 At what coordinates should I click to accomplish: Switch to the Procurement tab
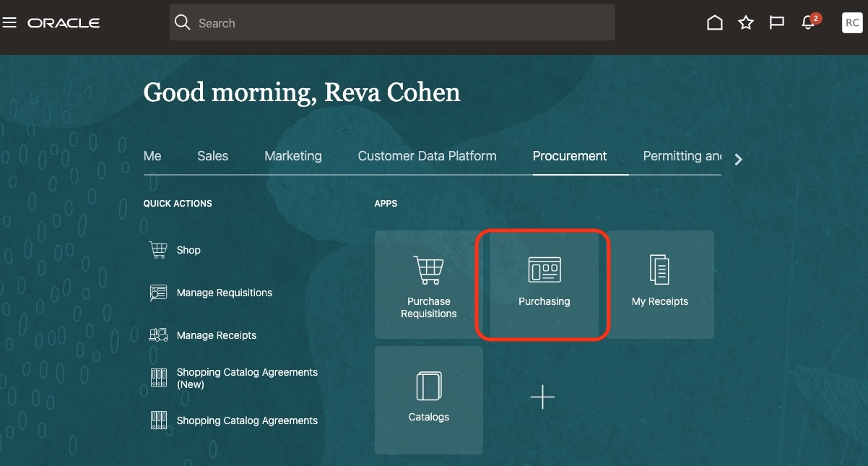[x=569, y=155]
